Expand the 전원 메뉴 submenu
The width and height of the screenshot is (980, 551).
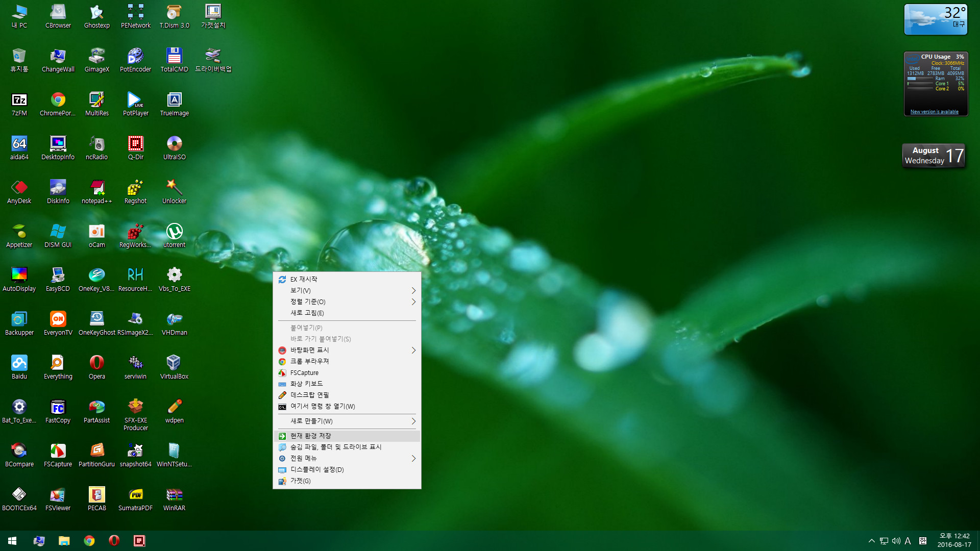point(347,458)
